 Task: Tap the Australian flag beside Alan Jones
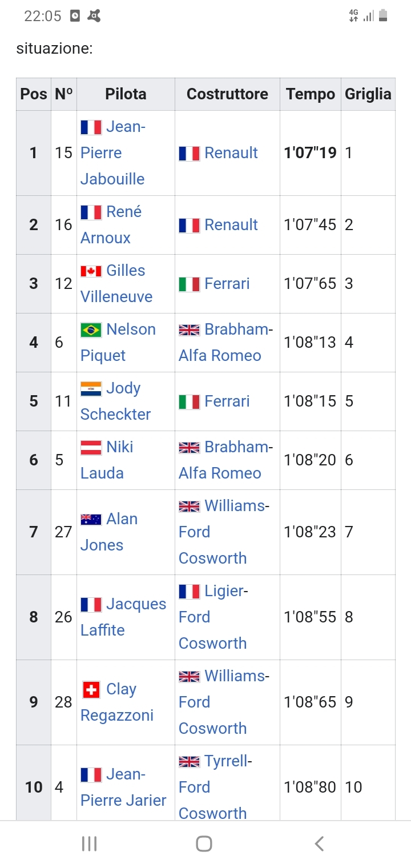pos(91,519)
